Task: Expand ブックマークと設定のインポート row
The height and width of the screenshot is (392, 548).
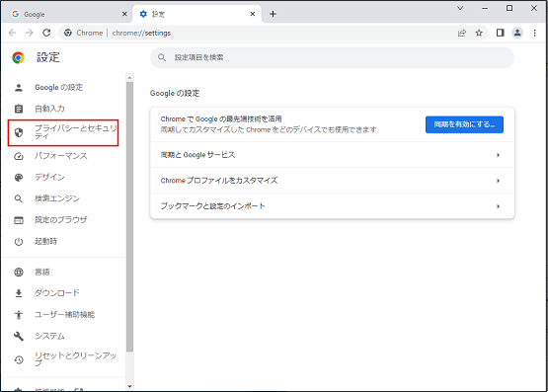Action: [332, 206]
